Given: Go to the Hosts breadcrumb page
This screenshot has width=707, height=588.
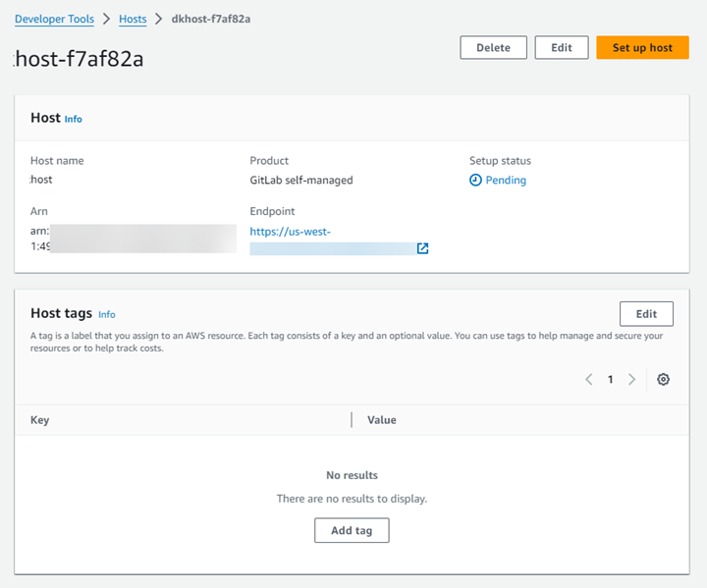Looking at the screenshot, I should pos(133,19).
